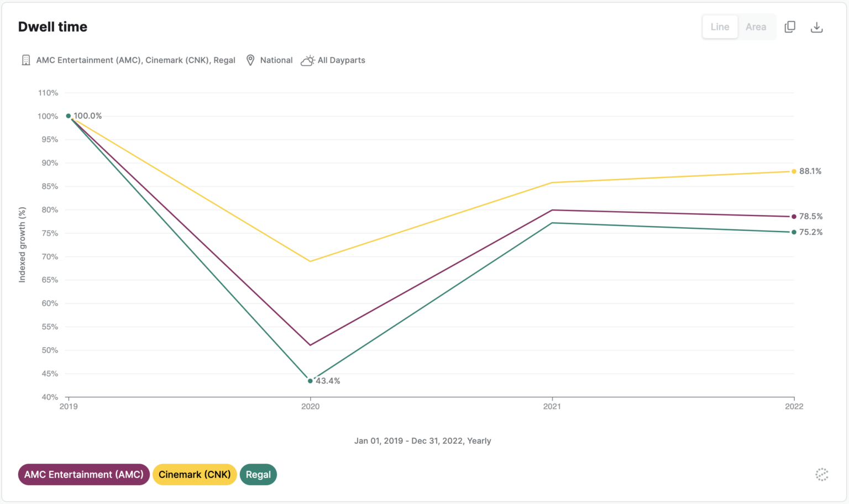Screen dimensions: 849x504
Task: Select AMC 78.5% end point
Action: 794,217
